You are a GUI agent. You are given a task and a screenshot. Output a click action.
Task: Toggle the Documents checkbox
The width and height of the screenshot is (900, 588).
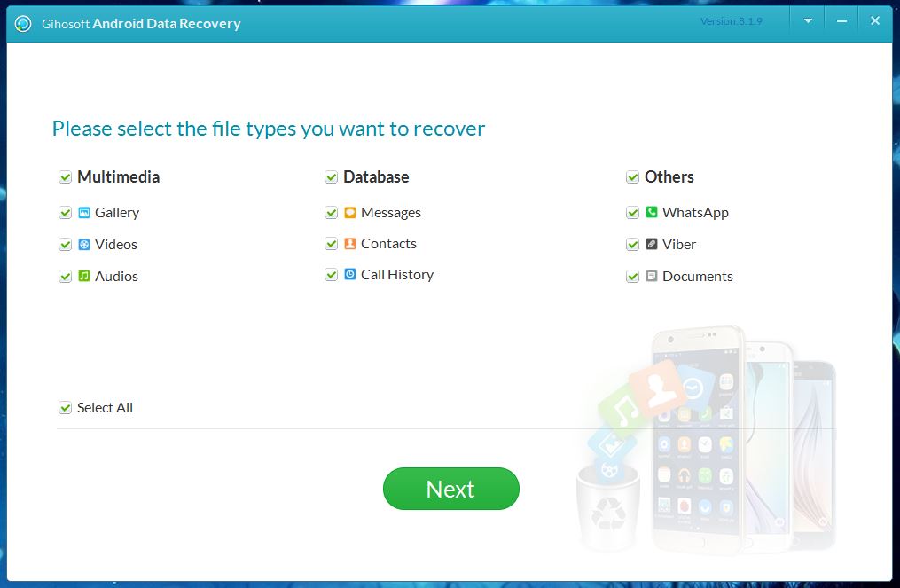(632, 277)
